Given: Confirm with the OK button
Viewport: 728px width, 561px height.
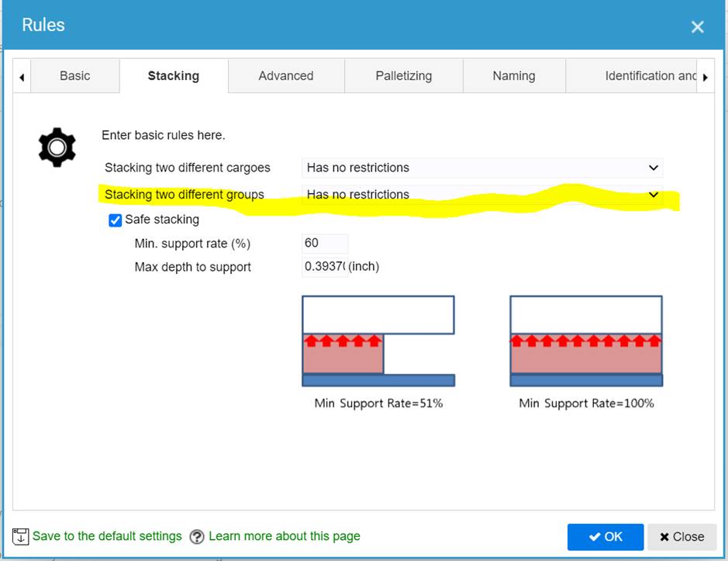Looking at the screenshot, I should click(606, 537).
